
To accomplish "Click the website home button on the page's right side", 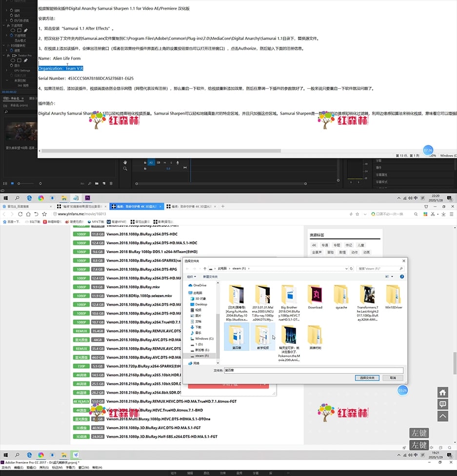I will click(443, 393).
